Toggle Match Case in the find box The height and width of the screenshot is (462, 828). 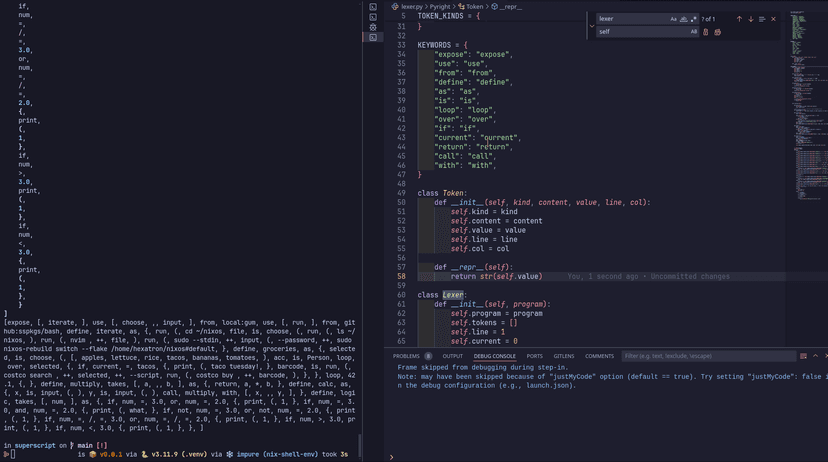click(674, 19)
